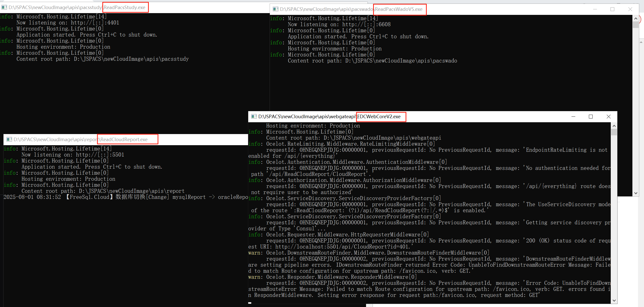Select the EDCWebCoreV2.exe title bar text

click(379, 116)
